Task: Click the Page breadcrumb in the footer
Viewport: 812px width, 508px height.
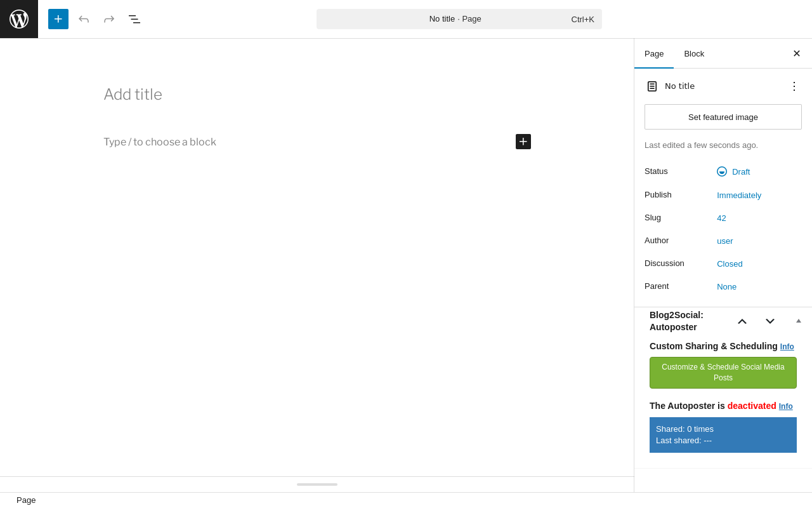Action: point(26,500)
